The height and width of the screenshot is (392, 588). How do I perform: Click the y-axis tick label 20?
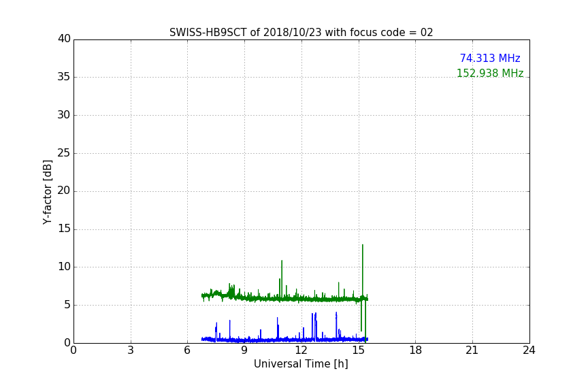coord(64,191)
